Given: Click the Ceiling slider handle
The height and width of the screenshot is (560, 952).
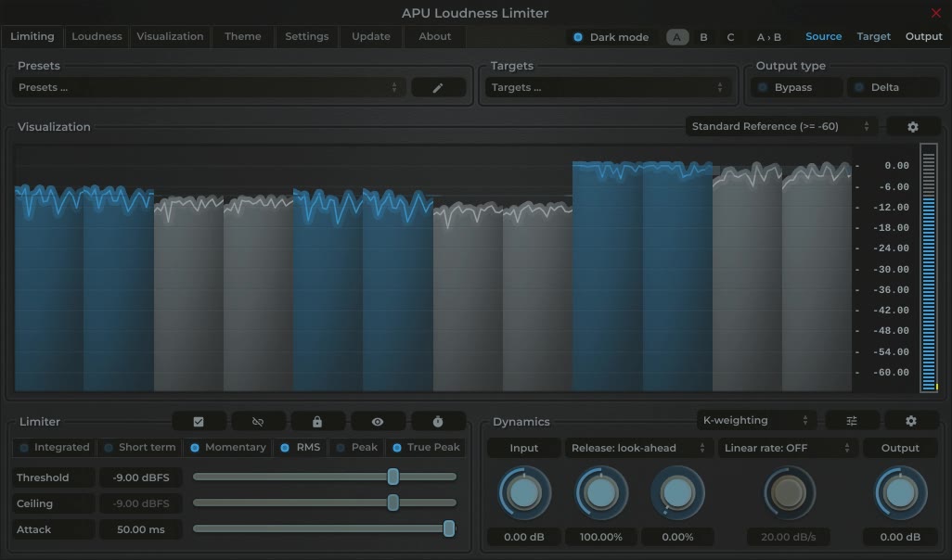Looking at the screenshot, I should [x=393, y=503].
